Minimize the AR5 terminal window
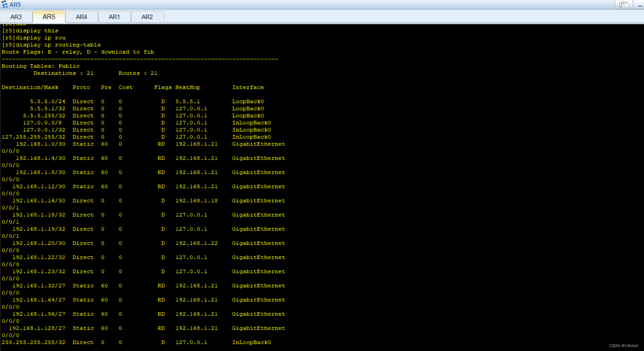Image resolution: width=644 pixels, height=351 pixels. [x=640, y=5]
